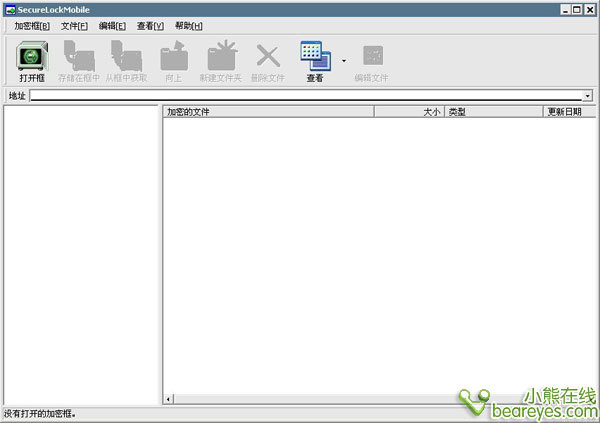600x423 pixels.
Task: Click the horizontal scrollbar left arrow
Action: coord(168,399)
